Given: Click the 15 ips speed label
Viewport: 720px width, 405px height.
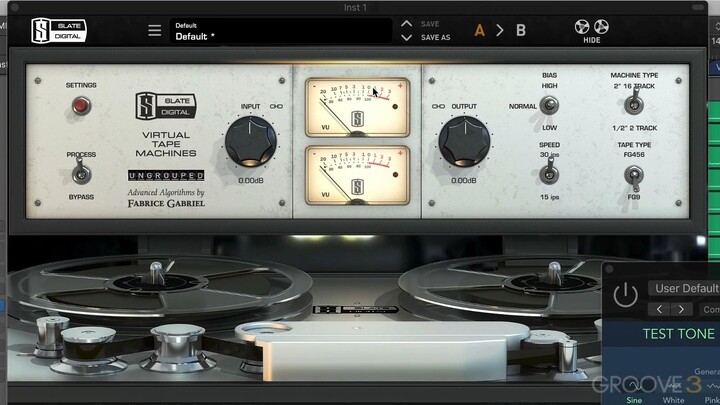Looking at the screenshot, I should (550, 197).
